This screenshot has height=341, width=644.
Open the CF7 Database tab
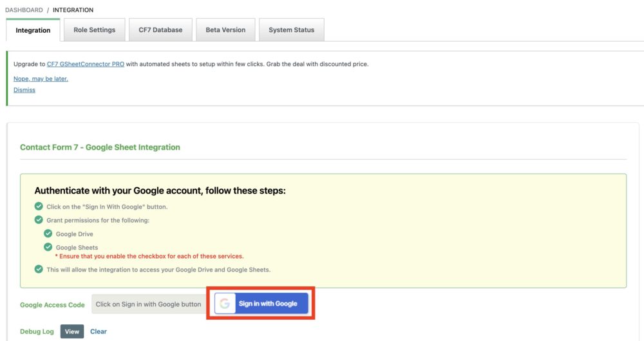click(x=160, y=30)
